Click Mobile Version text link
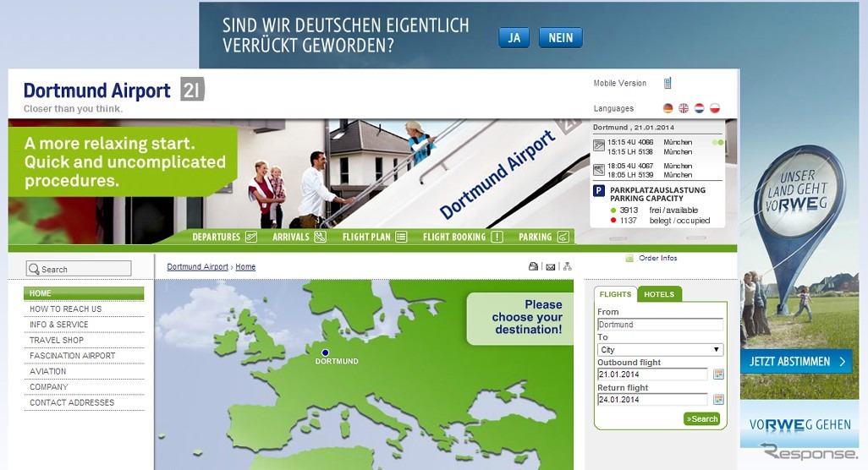868x470 pixels. click(x=620, y=83)
